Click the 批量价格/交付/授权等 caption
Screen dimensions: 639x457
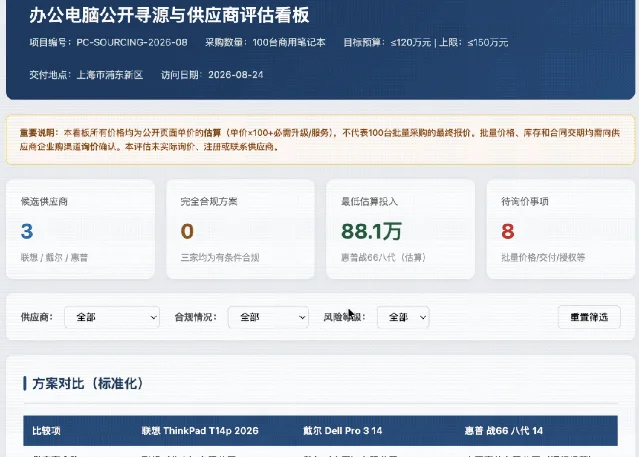tap(543, 258)
